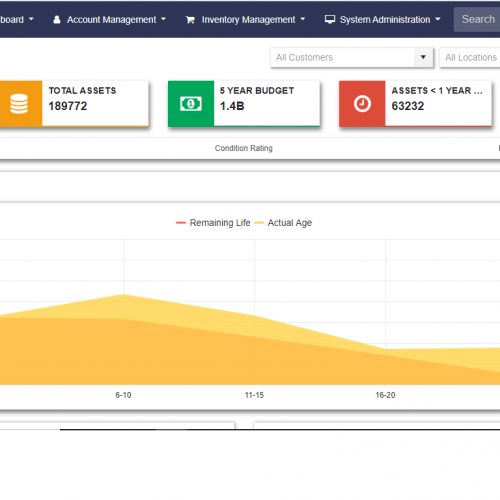The height and width of the screenshot is (500, 500).
Task: Click the Total Assets card
Action: (x=74, y=104)
